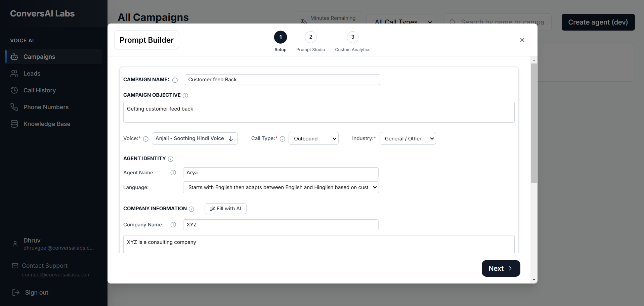The image size is (644, 306).
Task: Open the Call Type Outbound dropdown
Action: click(x=313, y=138)
